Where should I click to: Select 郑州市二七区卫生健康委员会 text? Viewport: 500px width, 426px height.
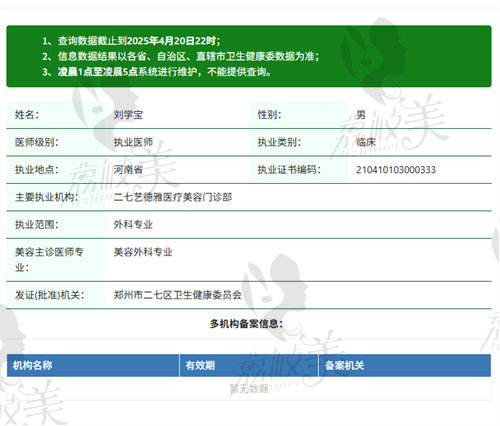[178, 295]
